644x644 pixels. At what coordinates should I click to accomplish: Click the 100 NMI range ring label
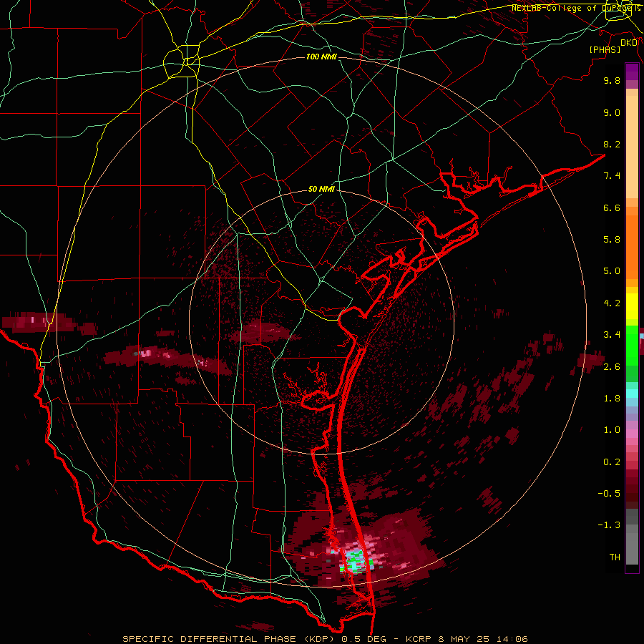[321, 57]
